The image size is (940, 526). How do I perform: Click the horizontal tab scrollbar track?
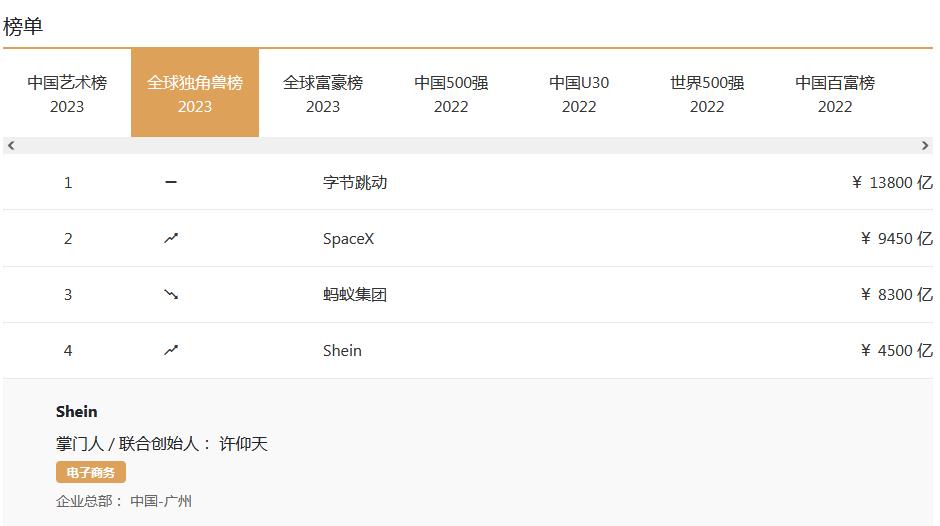tap(468, 146)
